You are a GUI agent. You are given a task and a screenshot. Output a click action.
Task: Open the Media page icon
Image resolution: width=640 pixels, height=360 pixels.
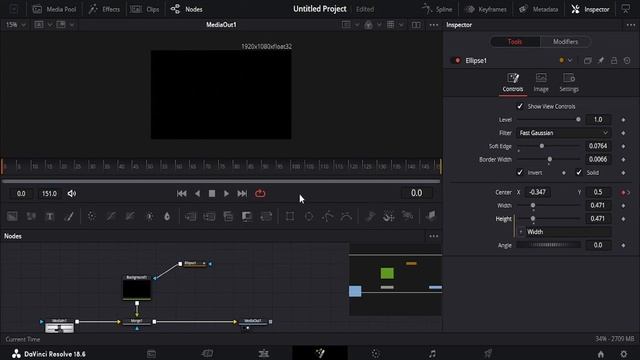click(x=151, y=353)
